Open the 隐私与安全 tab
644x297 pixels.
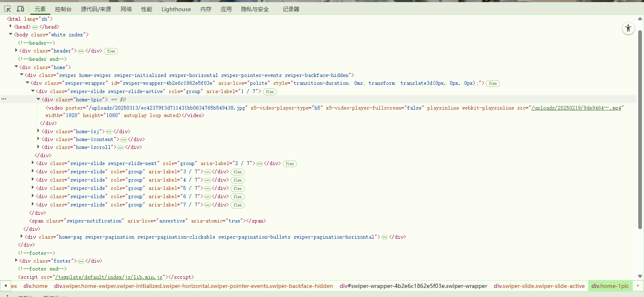point(255,9)
